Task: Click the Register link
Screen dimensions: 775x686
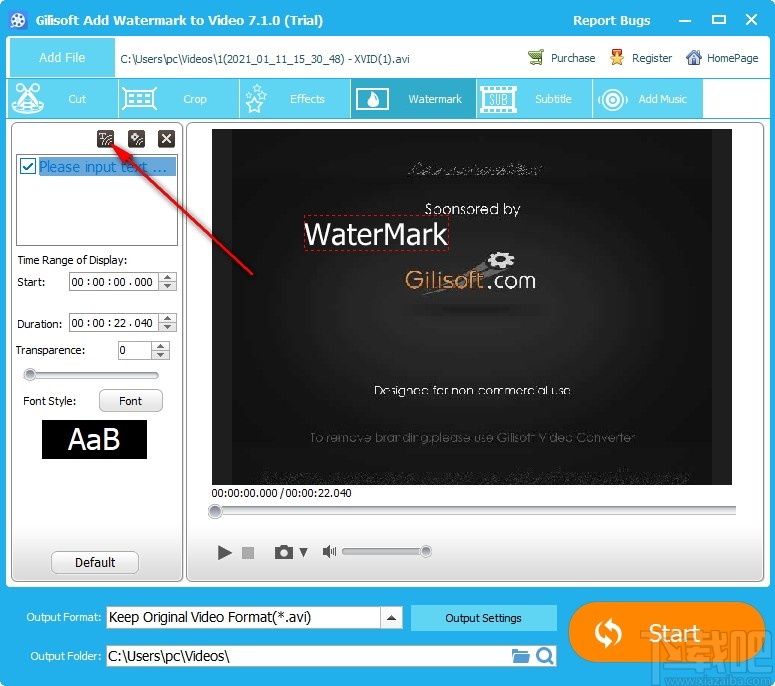Action: point(641,58)
